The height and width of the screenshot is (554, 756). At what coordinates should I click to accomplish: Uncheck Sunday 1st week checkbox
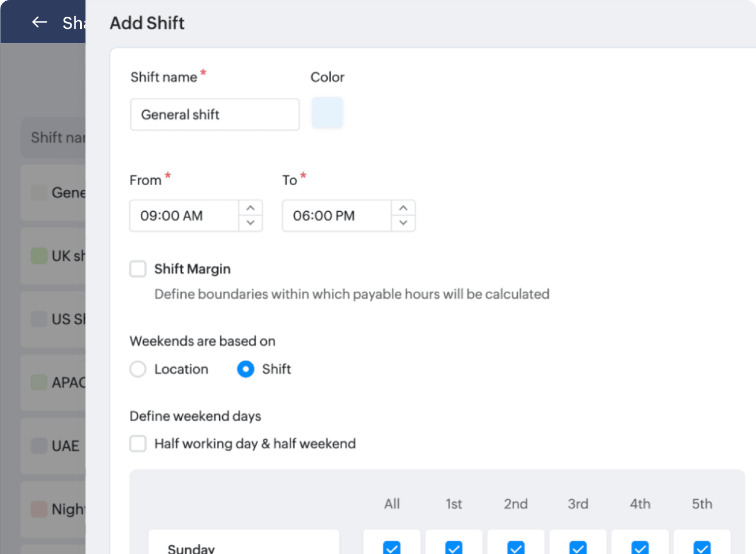pyautogui.click(x=454, y=547)
